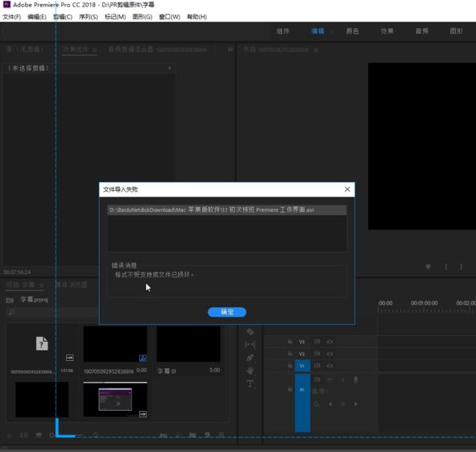The height and width of the screenshot is (452, 476).
Task: Open the 剪辑(C) menu
Action: [x=63, y=17]
